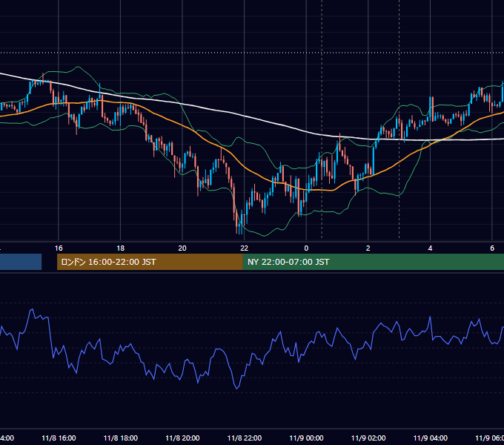Click the hour label 18 on price chart axis

(x=121, y=248)
